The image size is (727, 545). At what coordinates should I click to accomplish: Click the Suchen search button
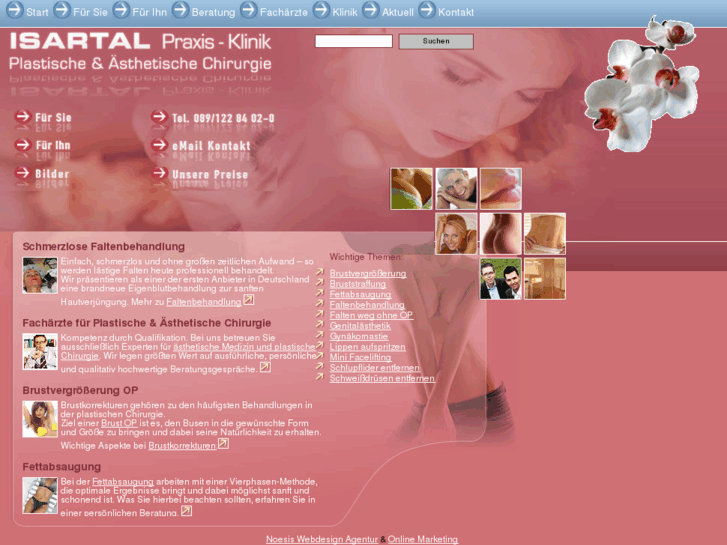[x=436, y=41]
